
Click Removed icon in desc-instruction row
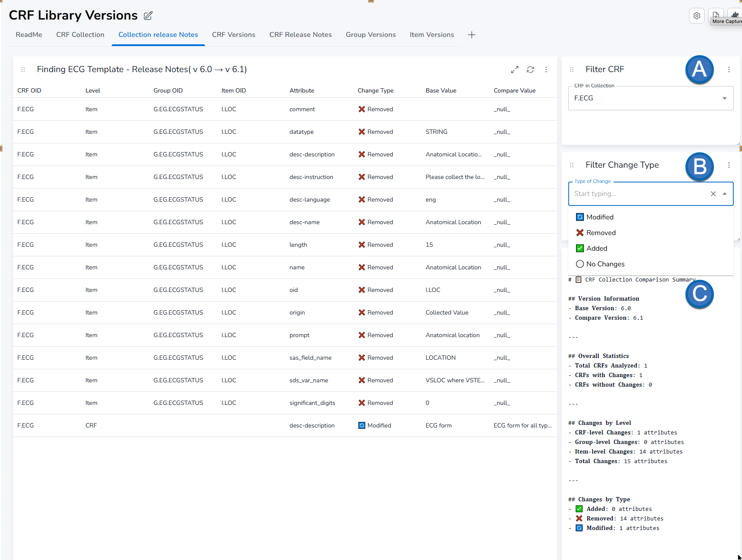tap(361, 177)
